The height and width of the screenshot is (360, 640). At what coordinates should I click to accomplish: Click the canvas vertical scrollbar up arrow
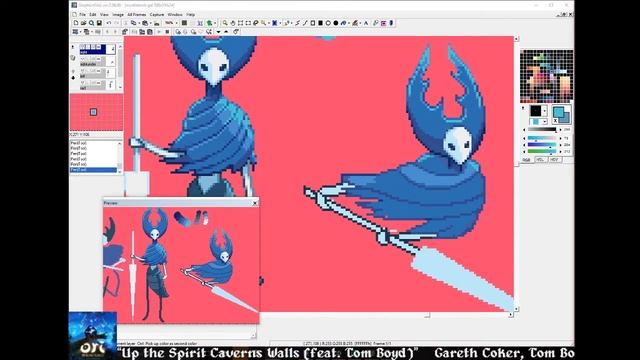point(516,39)
